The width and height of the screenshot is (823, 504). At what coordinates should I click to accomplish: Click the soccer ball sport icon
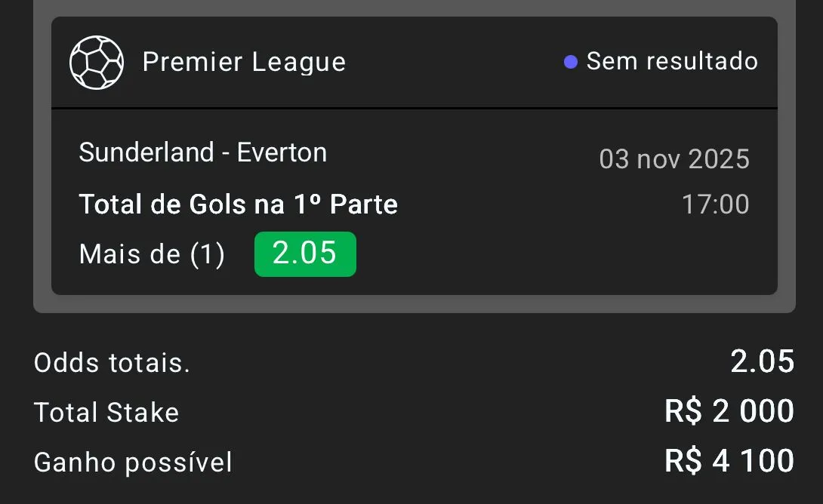[x=96, y=63]
